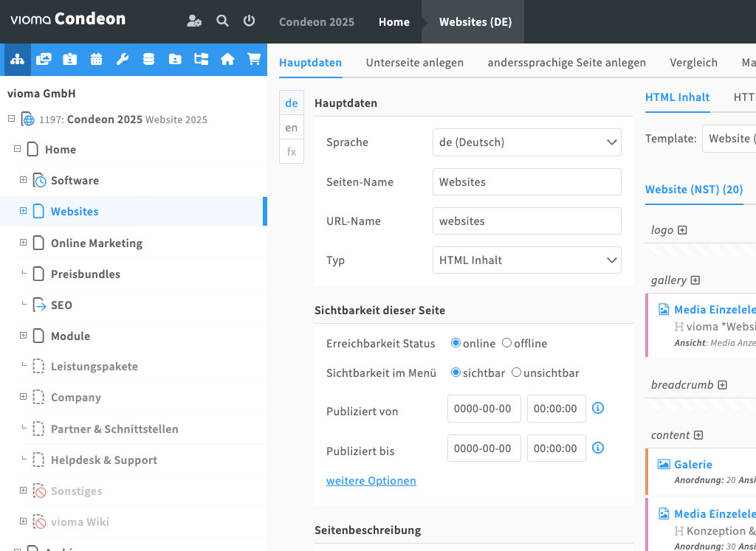756x551 pixels.
Task: Open the shopping cart icon
Action: [254, 60]
